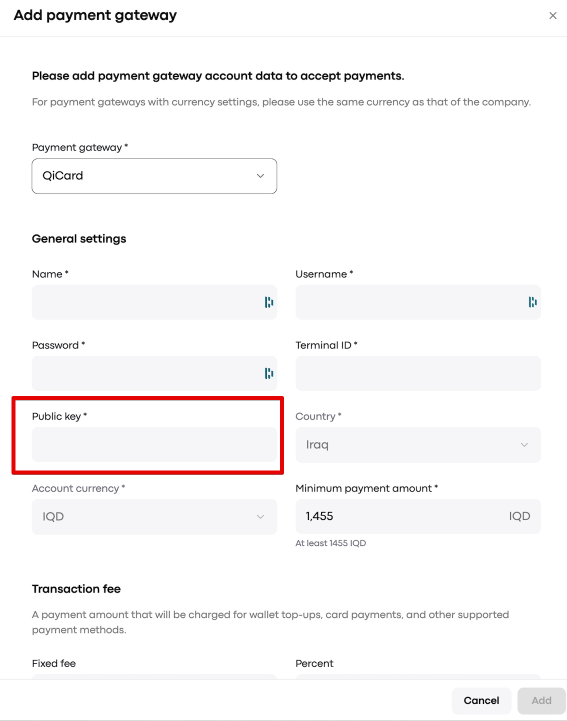Select the Minimum payment amount field

418,516
